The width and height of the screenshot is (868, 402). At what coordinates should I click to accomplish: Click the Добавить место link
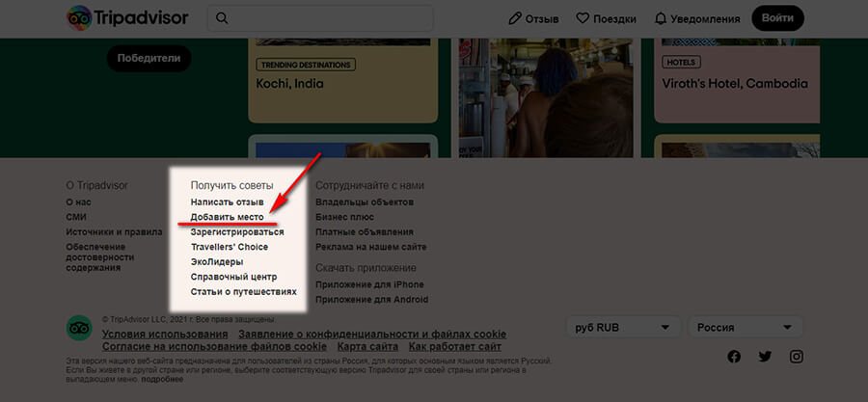[x=227, y=218]
